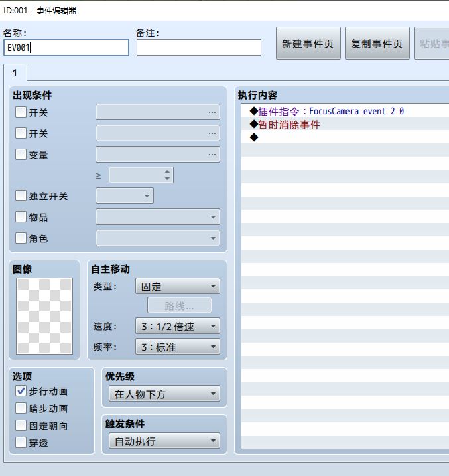Click the empty 备注 note field
Image resolution: width=449 pixels, height=476 pixels.
pos(198,47)
